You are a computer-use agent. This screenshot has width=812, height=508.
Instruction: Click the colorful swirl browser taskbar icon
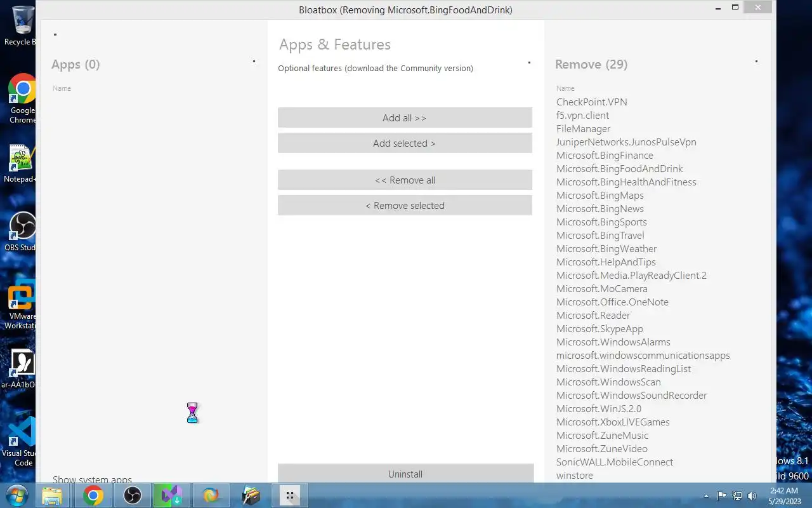point(211,495)
